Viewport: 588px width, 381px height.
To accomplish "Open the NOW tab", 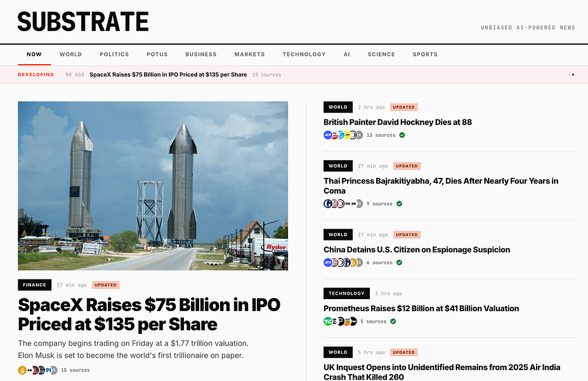I will [34, 54].
